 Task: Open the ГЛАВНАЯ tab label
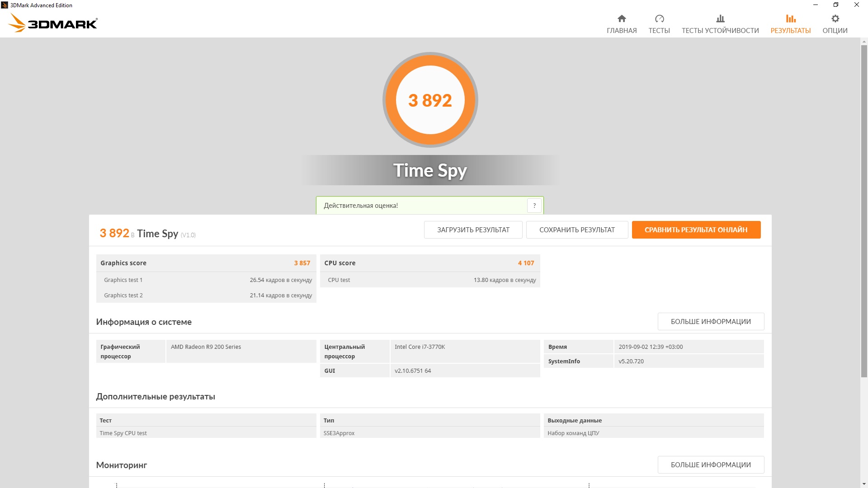click(622, 31)
